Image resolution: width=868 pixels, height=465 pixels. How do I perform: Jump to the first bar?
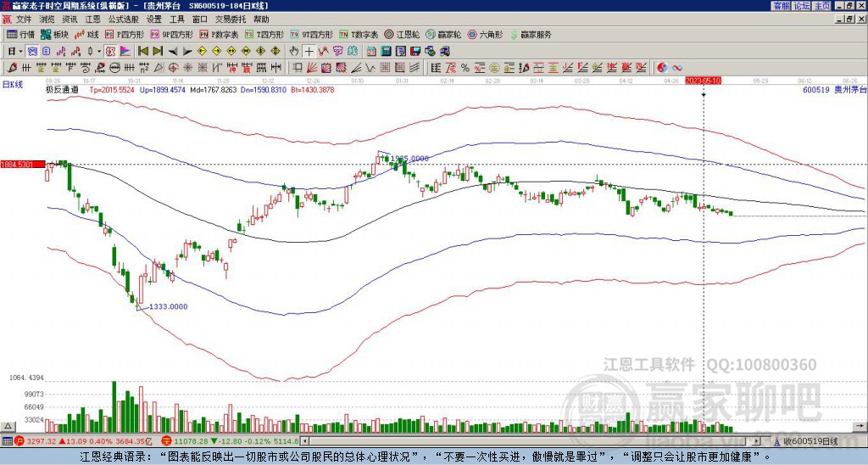[x=143, y=52]
